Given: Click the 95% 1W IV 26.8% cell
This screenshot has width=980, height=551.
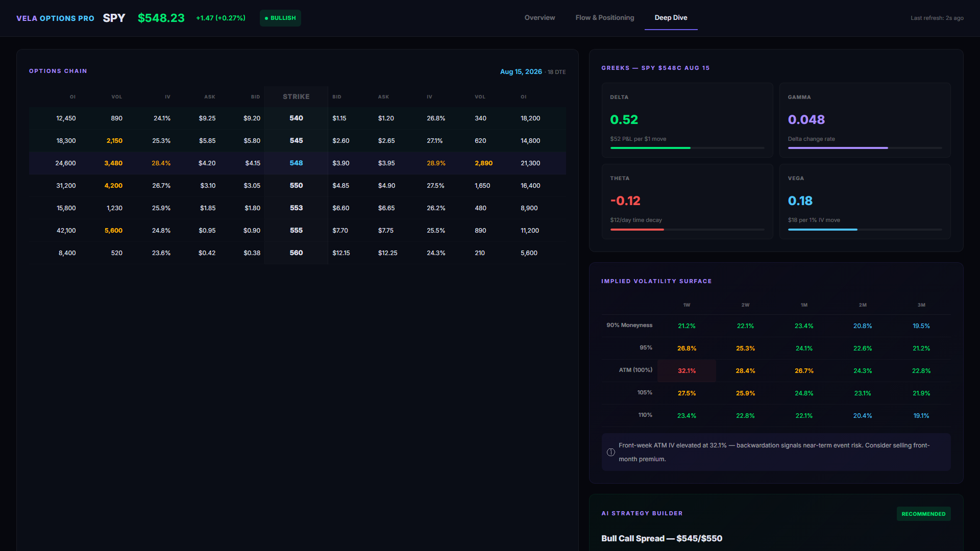Looking at the screenshot, I should [x=687, y=348].
